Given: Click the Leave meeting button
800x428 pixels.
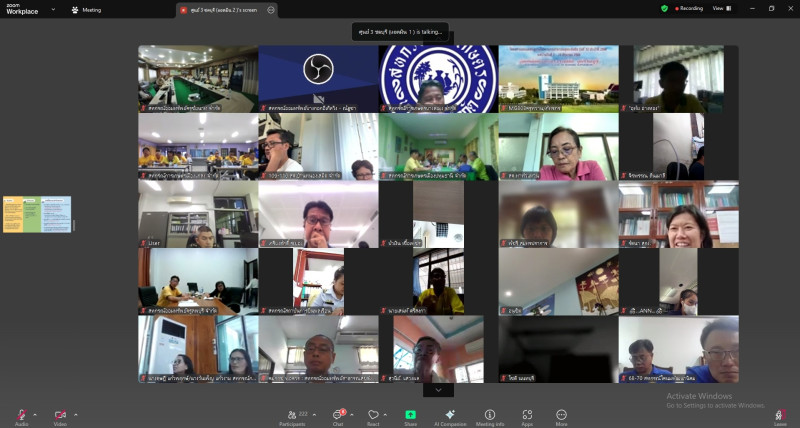Looking at the screenshot, I should click(780, 417).
